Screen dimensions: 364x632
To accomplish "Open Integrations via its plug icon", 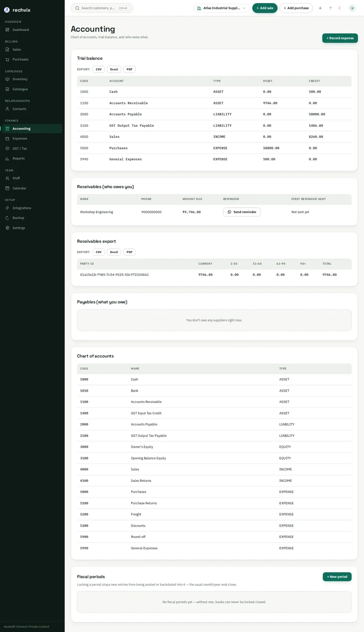I will coord(7,208).
